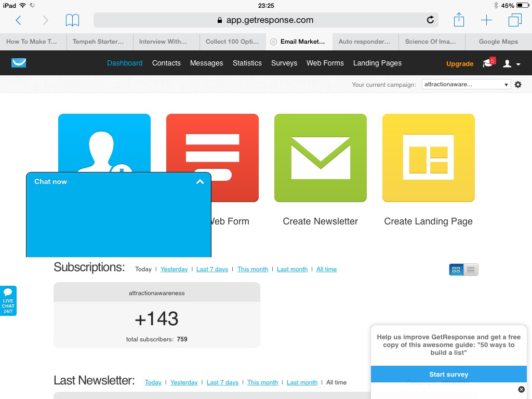Close the Email Market tab with its x
The height and width of the screenshot is (399, 532).
point(273,42)
